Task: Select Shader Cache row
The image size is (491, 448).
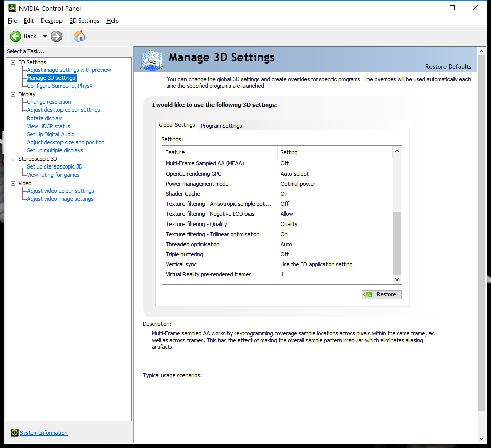Action: point(277,194)
